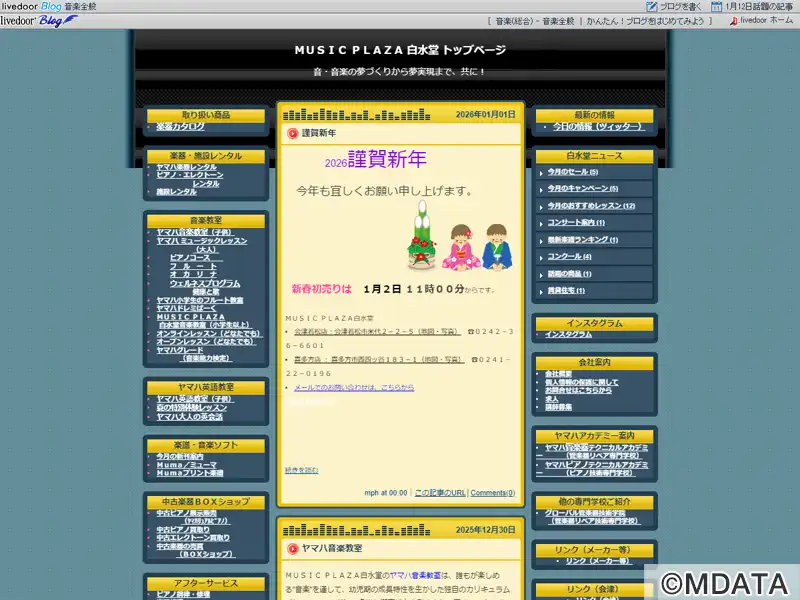Open ヤマハドレミぱーく link

coord(186,308)
